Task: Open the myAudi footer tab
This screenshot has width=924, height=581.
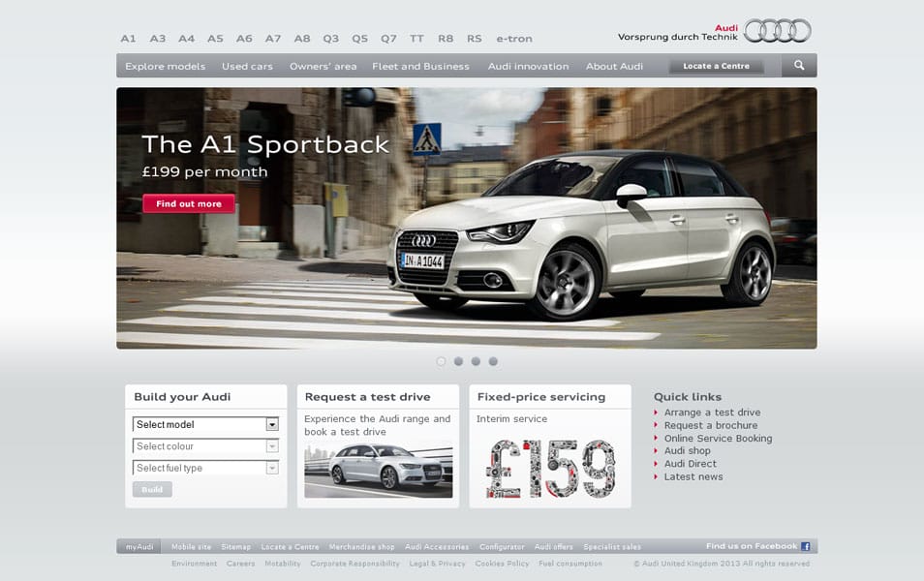Action: (x=139, y=546)
